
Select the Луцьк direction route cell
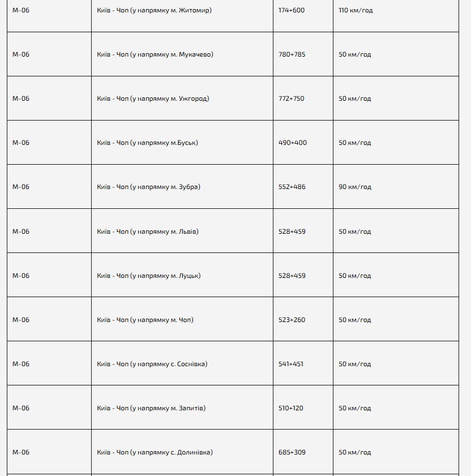(x=149, y=276)
